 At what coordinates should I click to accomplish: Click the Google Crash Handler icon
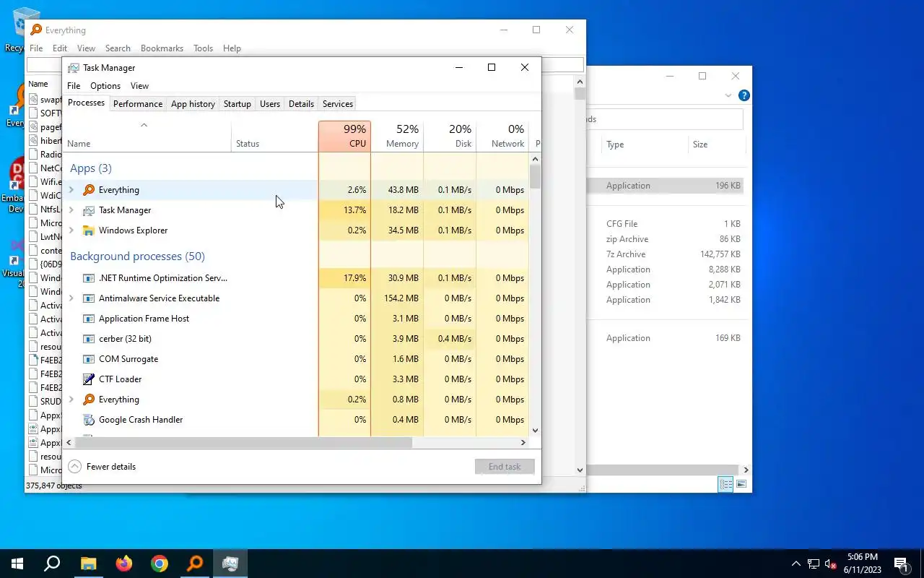pyautogui.click(x=89, y=420)
